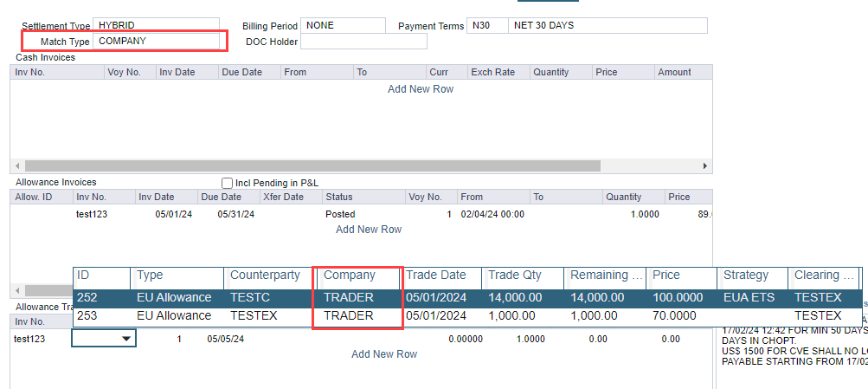
Task: Click the DOC Holder input field
Action: (363, 42)
